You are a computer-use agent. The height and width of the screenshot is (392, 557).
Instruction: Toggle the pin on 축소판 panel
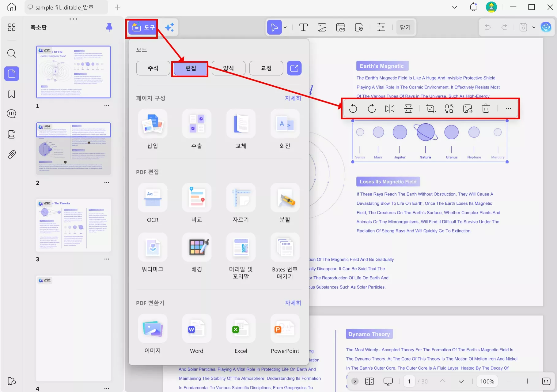click(109, 27)
